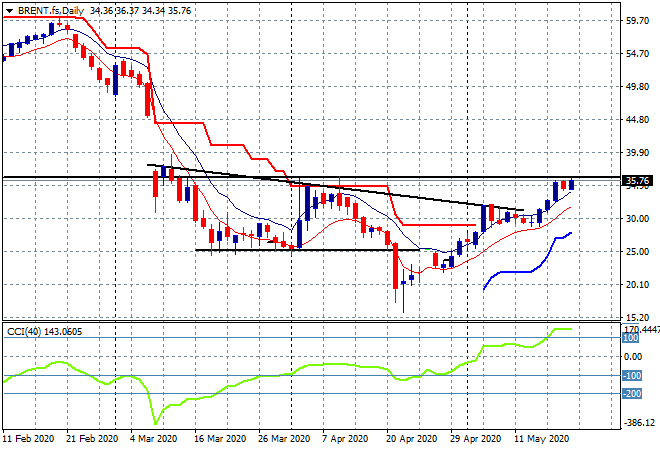Click the CCI -386.12 scale label
660x450 pixels.
click(636, 423)
